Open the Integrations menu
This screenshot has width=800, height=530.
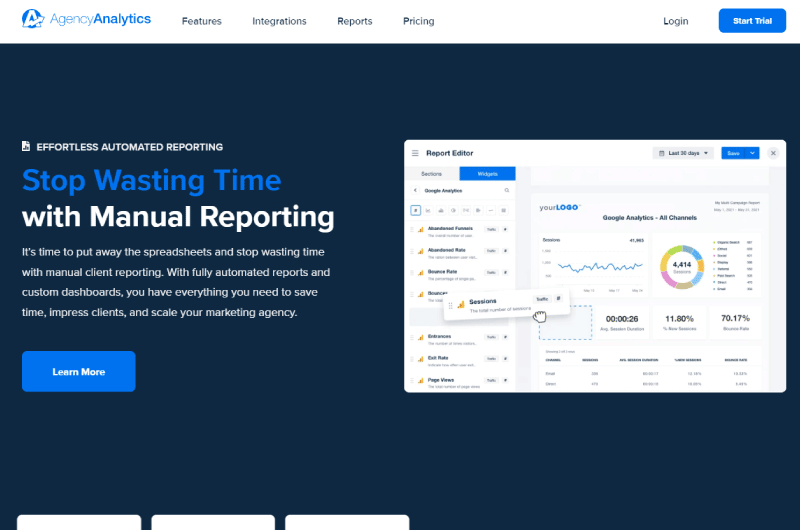tap(279, 21)
